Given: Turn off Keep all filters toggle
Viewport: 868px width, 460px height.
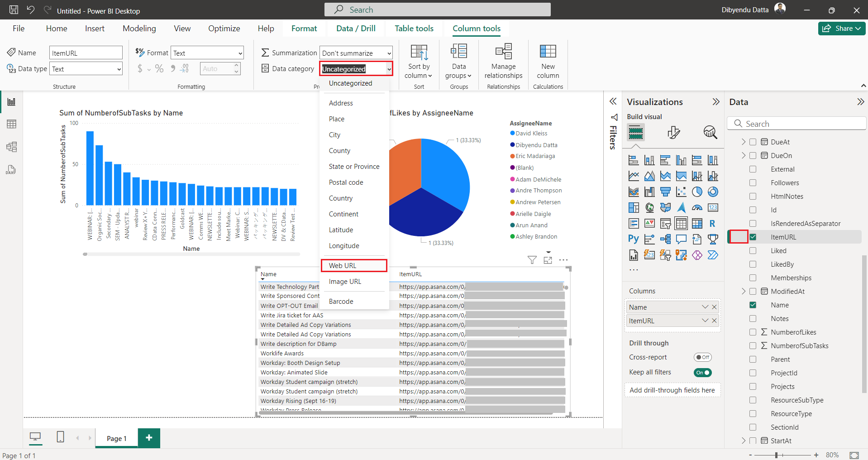Looking at the screenshot, I should point(702,373).
